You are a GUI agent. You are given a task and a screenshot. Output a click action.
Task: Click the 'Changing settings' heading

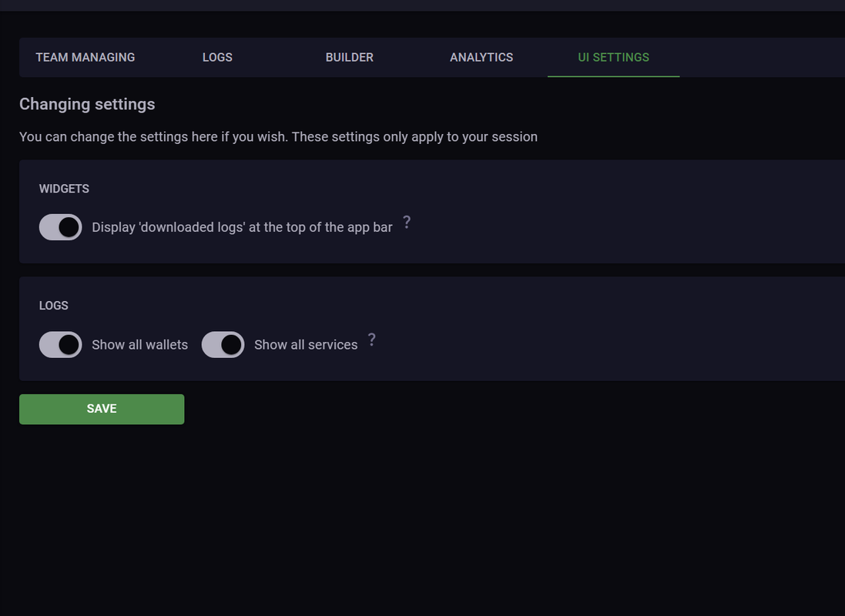87,104
